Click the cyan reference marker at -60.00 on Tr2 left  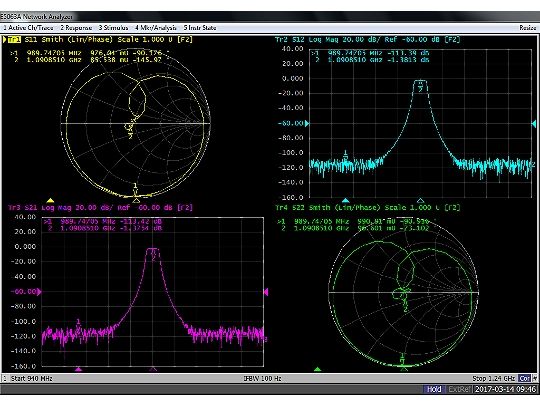click(307, 123)
